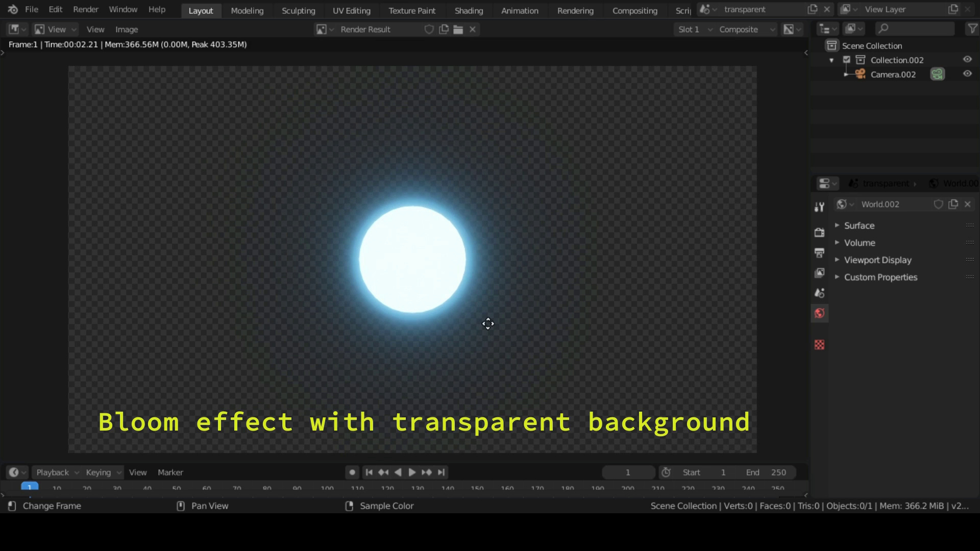
Task: Switch to the View Layer properties tab
Action: [819, 273]
